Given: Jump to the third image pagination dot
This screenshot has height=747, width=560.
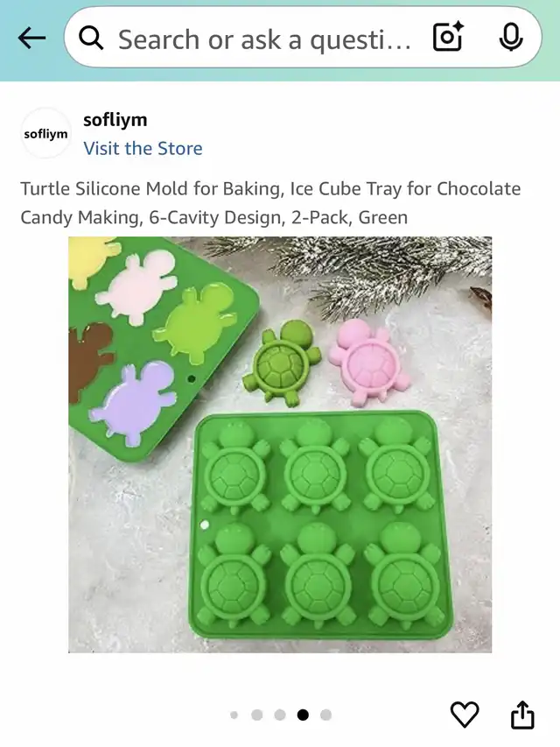Looking at the screenshot, I should point(280,715).
